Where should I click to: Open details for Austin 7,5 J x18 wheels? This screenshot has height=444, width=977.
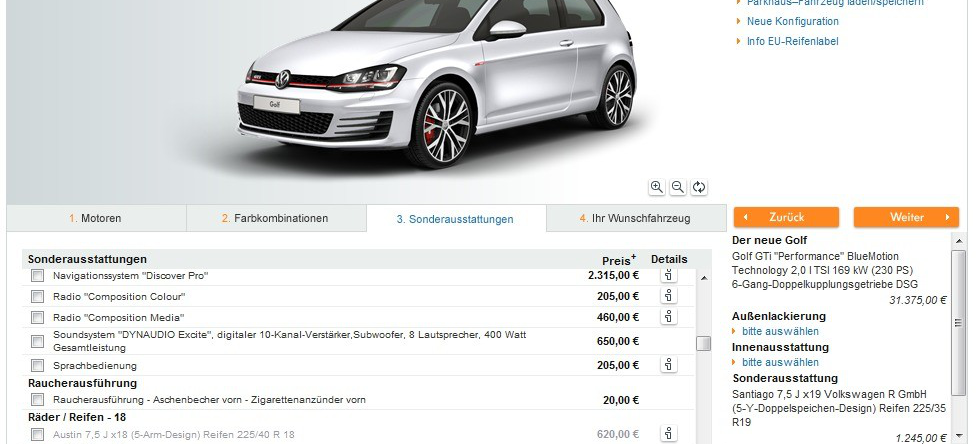point(669,434)
